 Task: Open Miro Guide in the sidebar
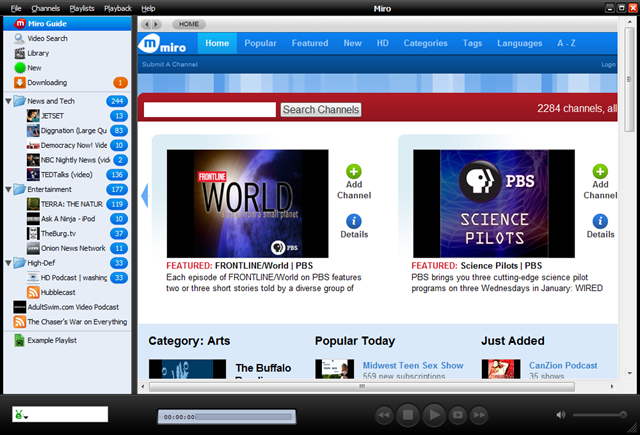[x=67, y=24]
